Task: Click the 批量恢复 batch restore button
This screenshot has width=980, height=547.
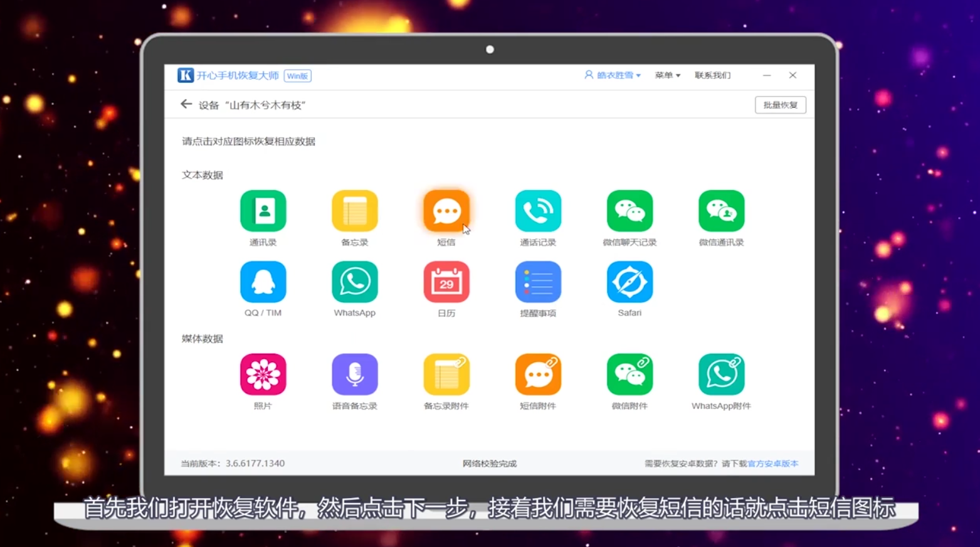Action: [780, 105]
